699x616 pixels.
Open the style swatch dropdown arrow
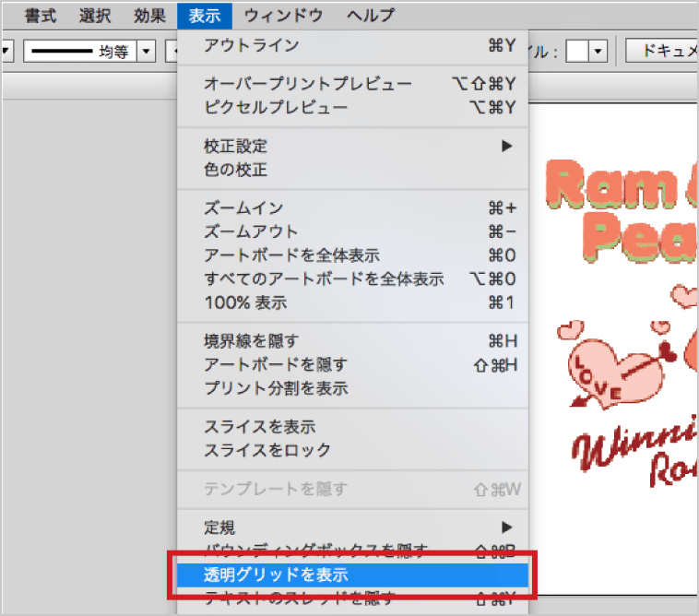[599, 52]
